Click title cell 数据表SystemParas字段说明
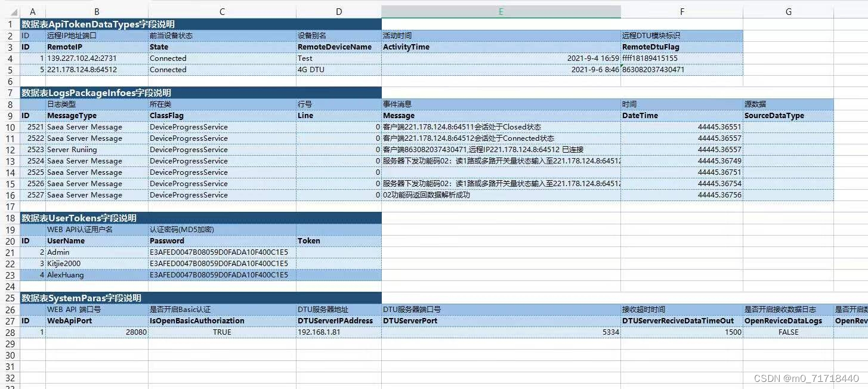 tap(200, 298)
